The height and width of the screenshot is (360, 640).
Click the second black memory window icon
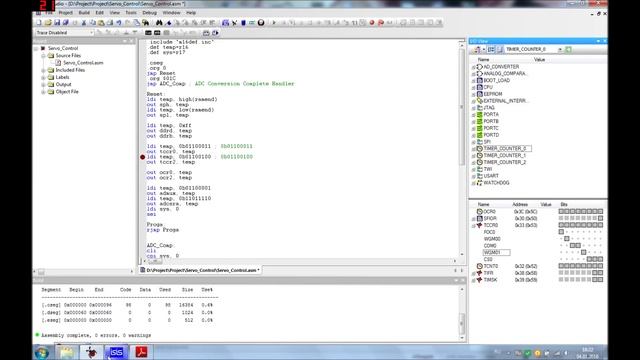point(157,33)
